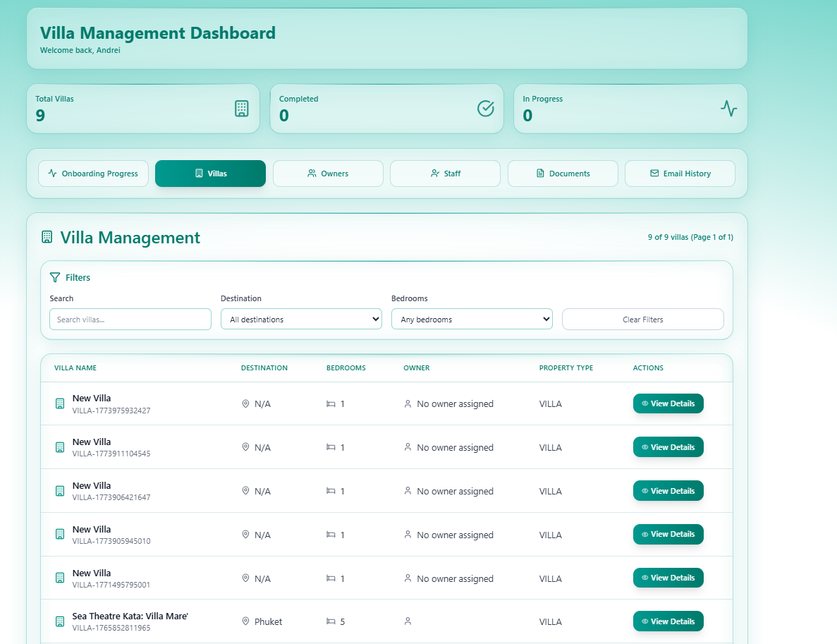Viewport: 837px width, 644px height.
Task: Click the DESTINATION column header
Action: (264, 368)
